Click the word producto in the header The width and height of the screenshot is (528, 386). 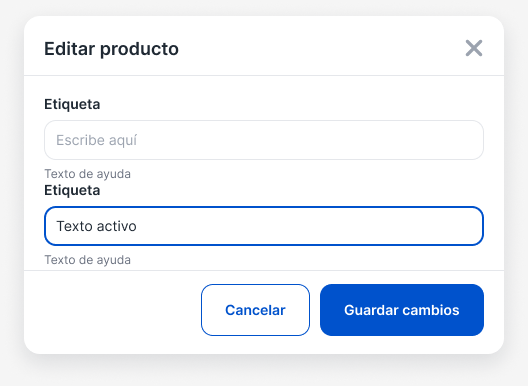pos(139,50)
